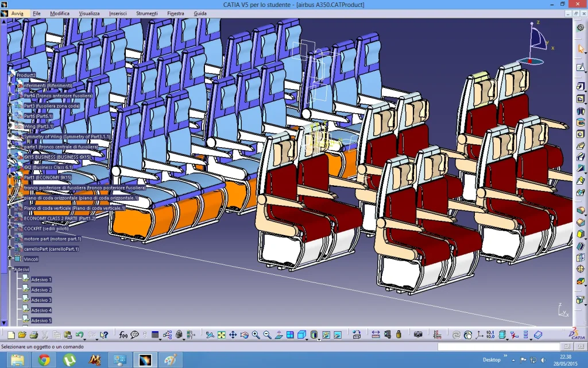Click the axis system icon

coord(479,335)
